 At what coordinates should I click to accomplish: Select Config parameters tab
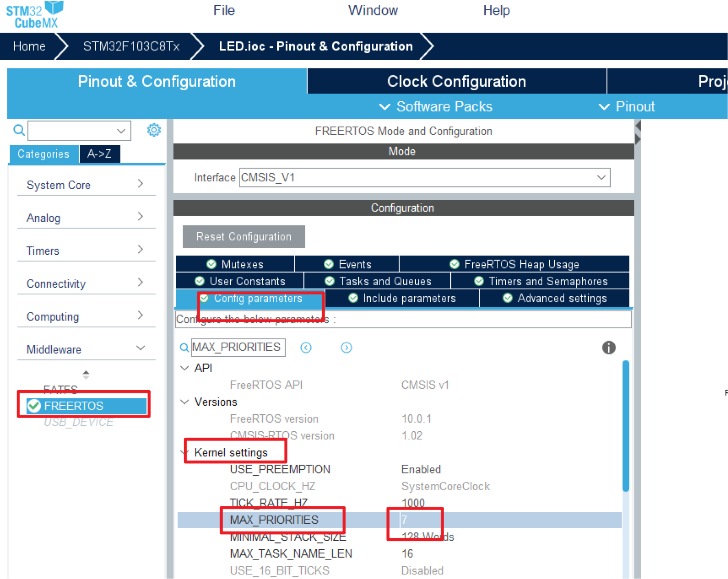click(251, 298)
